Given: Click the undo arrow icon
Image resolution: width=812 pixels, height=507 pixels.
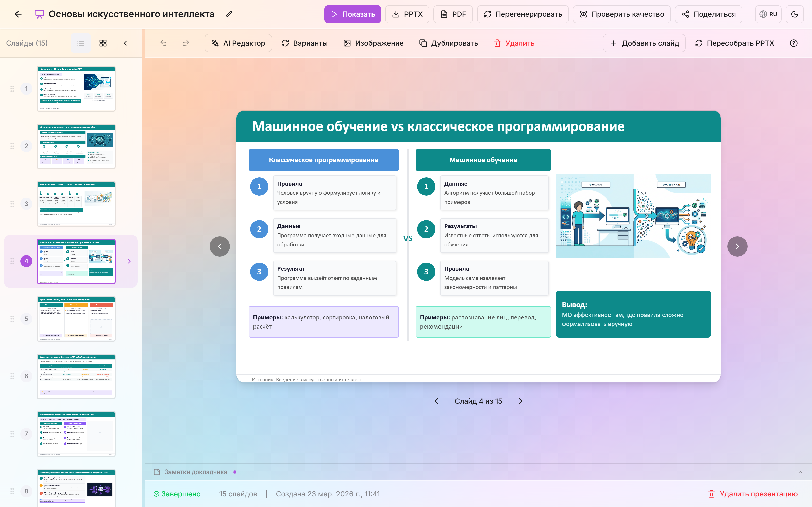Looking at the screenshot, I should point(163,43).
